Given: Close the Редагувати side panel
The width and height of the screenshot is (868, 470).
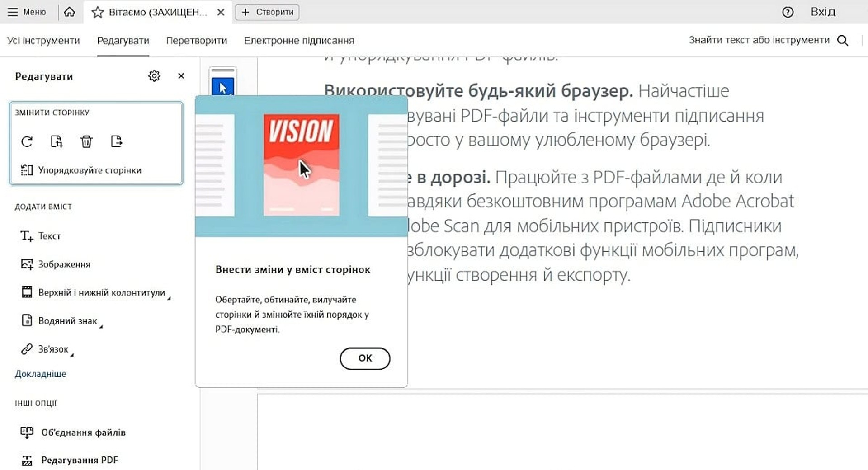Looking at the screenshot, I should click(x=181, y=76).
